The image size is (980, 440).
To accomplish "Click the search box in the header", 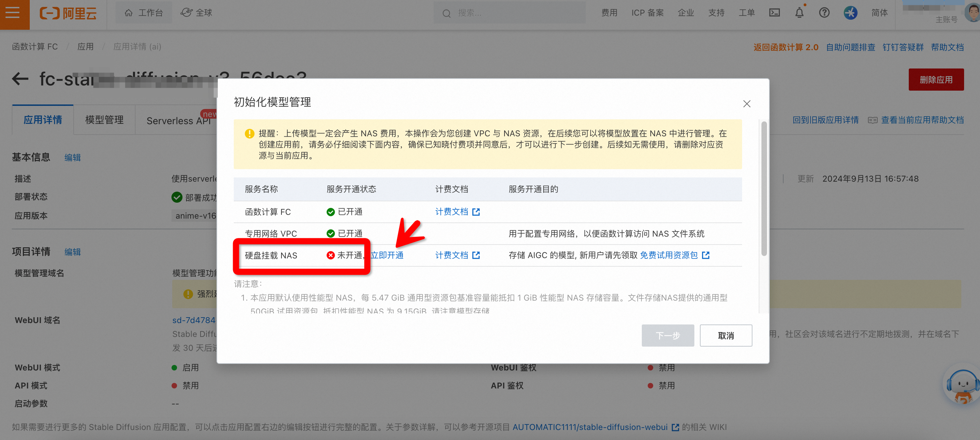I will (509, 13).
